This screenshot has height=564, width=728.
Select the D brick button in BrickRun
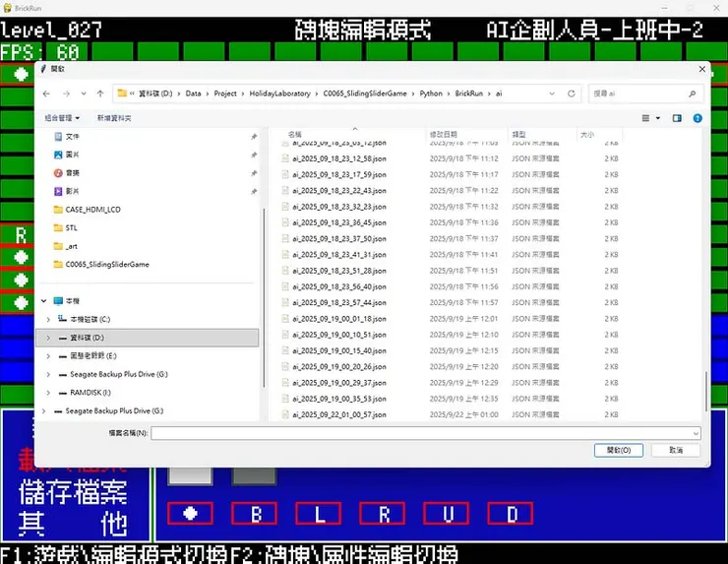tap(511, 514)
